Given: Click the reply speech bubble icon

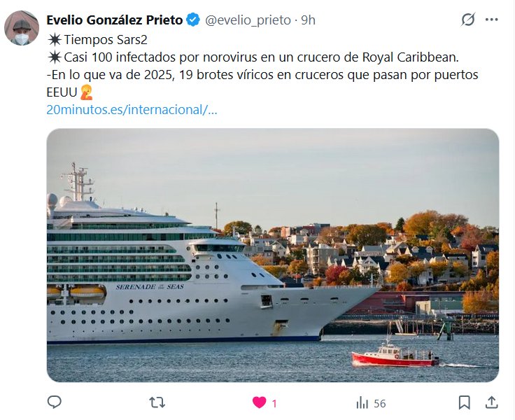Looking at the screenshot, I should pos(55,402).
